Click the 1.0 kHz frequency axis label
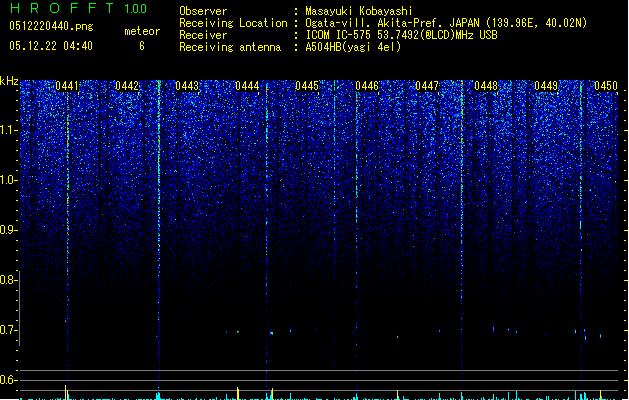The image size is (629, 400). click(8, 180)
